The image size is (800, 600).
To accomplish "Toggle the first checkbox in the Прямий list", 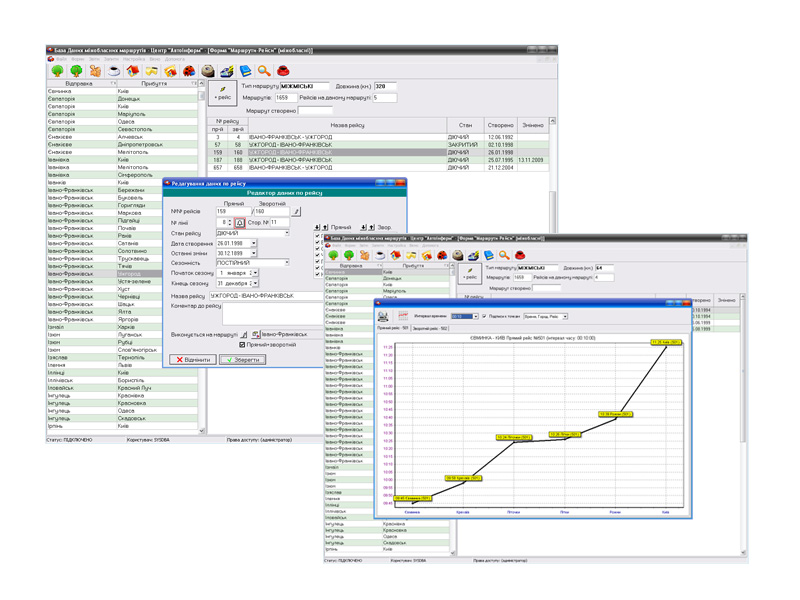I will point(319,236).
